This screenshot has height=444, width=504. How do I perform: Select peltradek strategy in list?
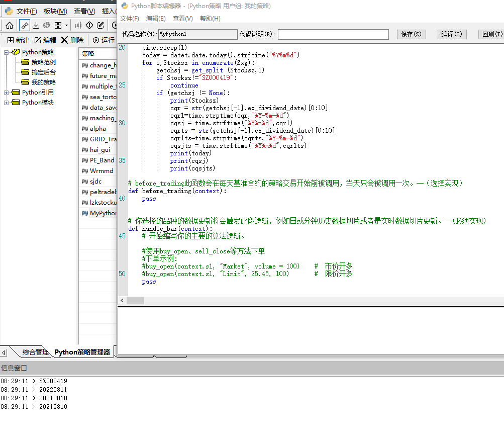98,192
